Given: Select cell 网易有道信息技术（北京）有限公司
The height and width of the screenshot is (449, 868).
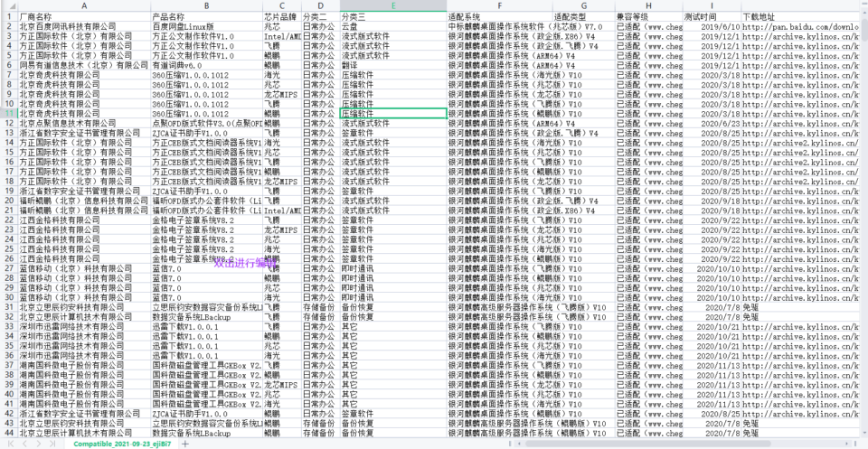Looking at the screenshot, I should coord(84,65).
